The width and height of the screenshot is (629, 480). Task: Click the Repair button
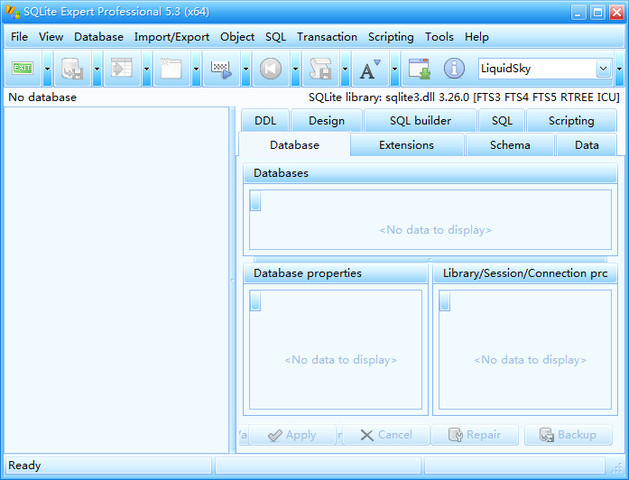click(x=475, y=435)
